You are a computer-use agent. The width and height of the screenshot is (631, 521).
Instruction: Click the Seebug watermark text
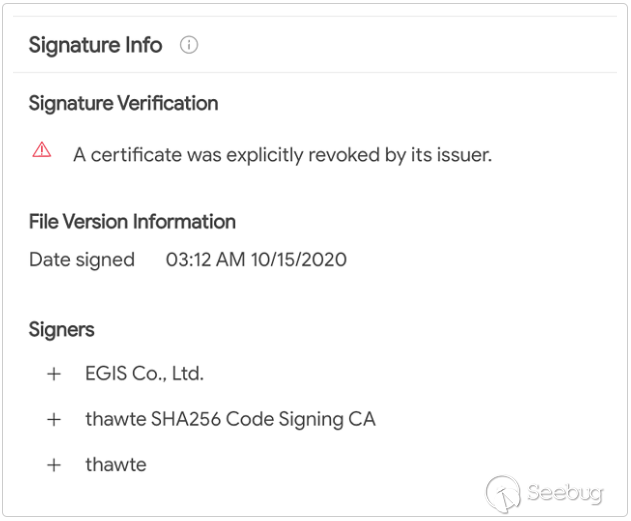pos(565,494)
